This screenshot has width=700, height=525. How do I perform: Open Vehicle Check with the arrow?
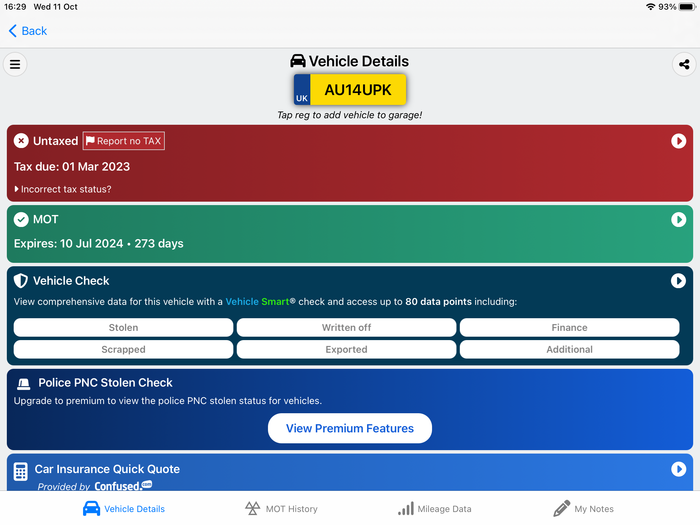pos(679,281)
